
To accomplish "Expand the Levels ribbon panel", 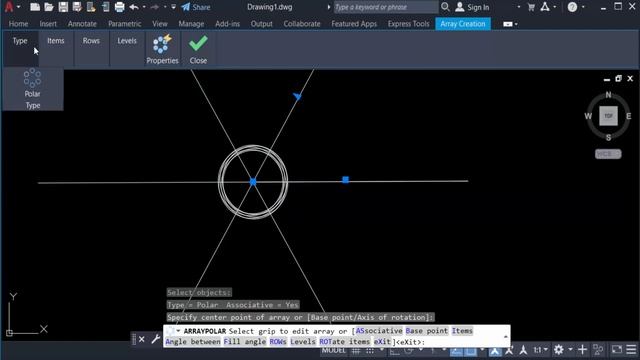I will coord(127,41).
